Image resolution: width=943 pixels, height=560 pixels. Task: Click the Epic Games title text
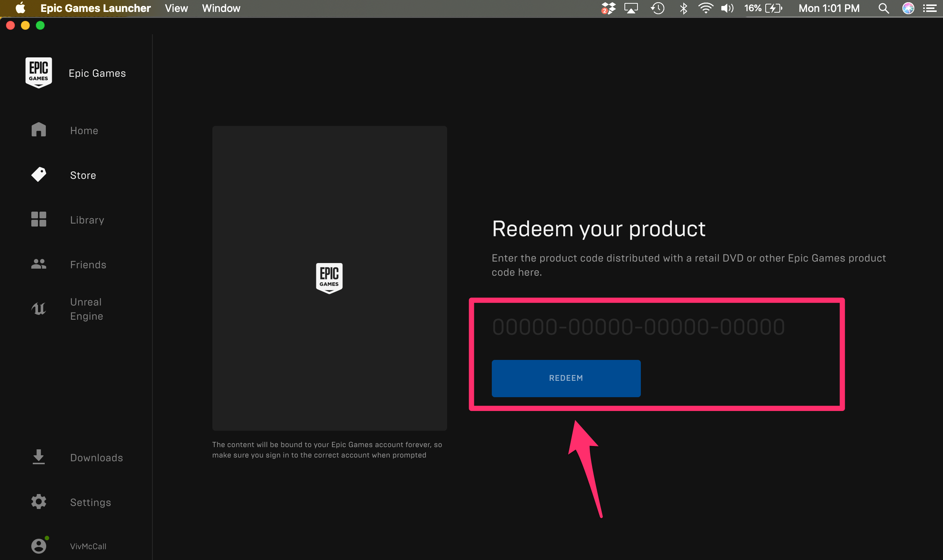[97, 73]
